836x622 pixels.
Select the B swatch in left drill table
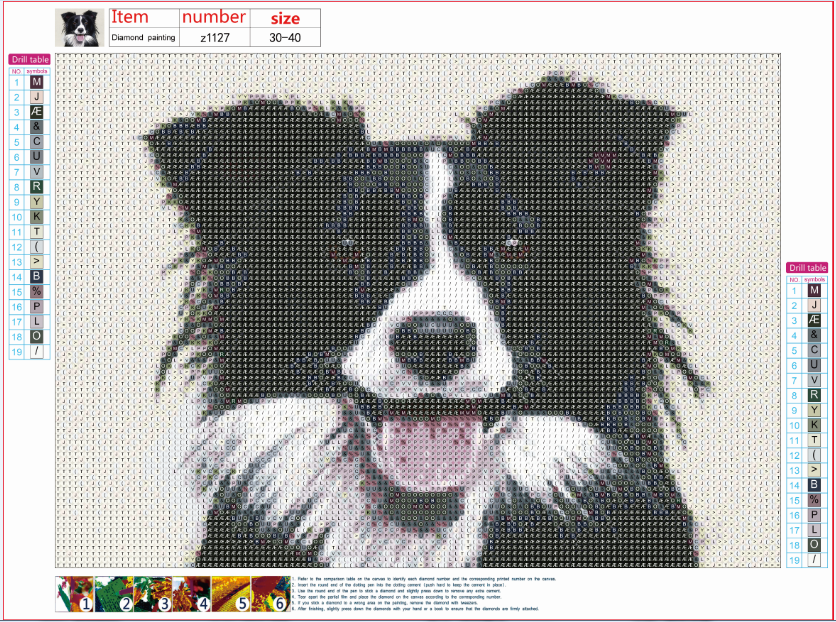(36, 276)
